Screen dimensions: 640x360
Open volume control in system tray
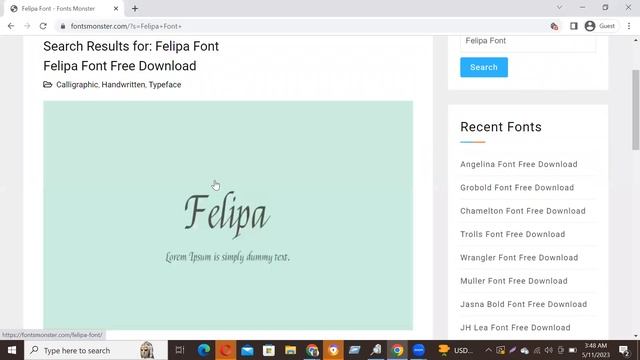click(549, 350)
